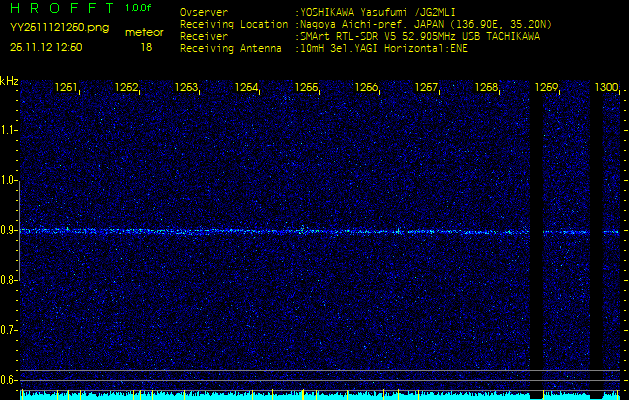This screenshot has width=629, height=400.
Task: Select the 26.11.12 12:50 timestamp
Action: click(45, 47)
